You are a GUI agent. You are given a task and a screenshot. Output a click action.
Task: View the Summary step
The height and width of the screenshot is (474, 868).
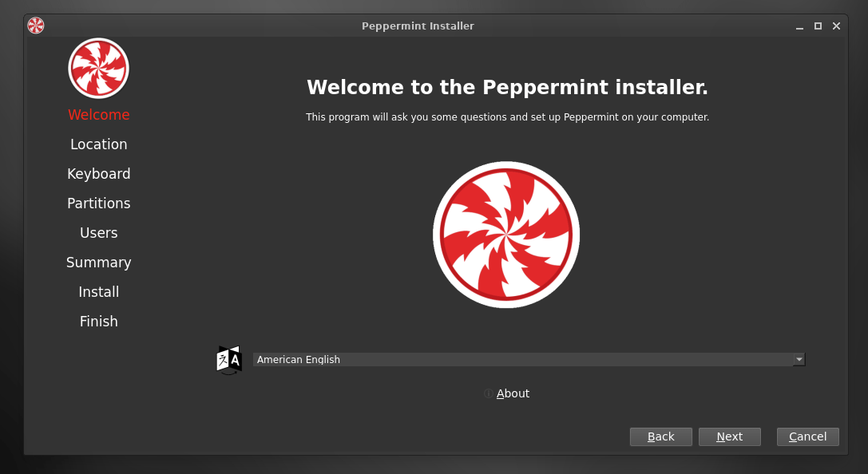pos(98,263)
